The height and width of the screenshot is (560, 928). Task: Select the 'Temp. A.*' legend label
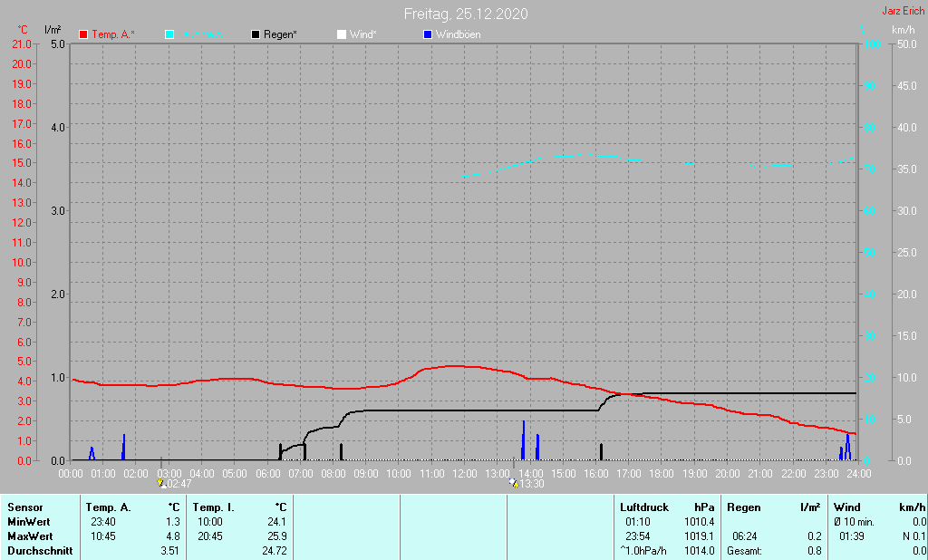pyautogui.click(x=113, y=34)
